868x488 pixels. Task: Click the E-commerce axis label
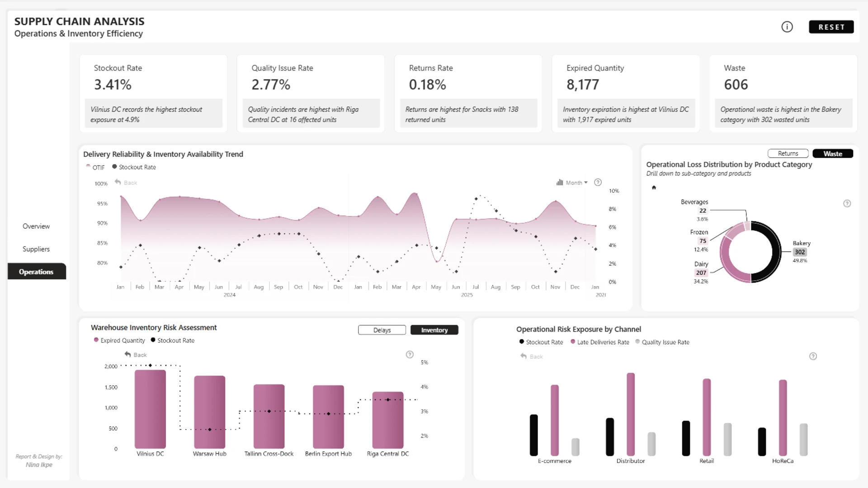pos(555,461)
